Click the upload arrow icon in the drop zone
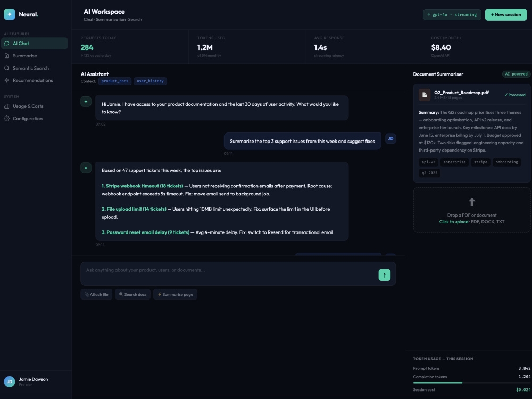The width and height of the screenshot is (532, 399). coord(471,202)
